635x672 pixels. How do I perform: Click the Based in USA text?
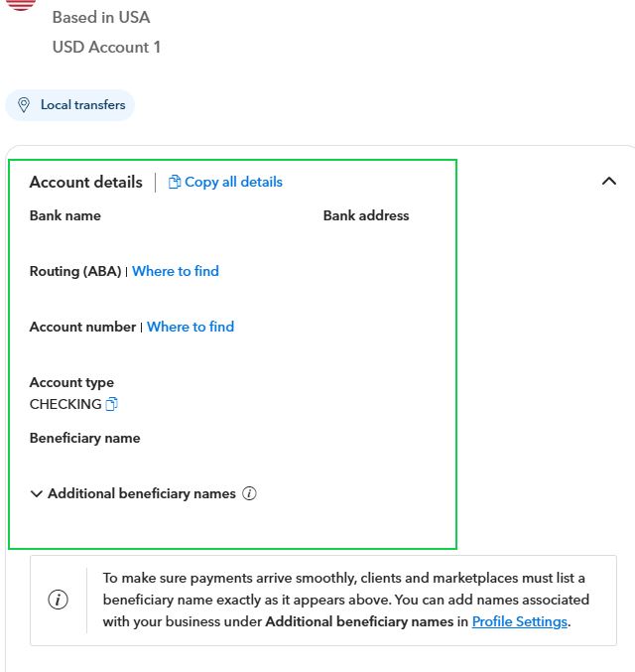coord(101,18)
